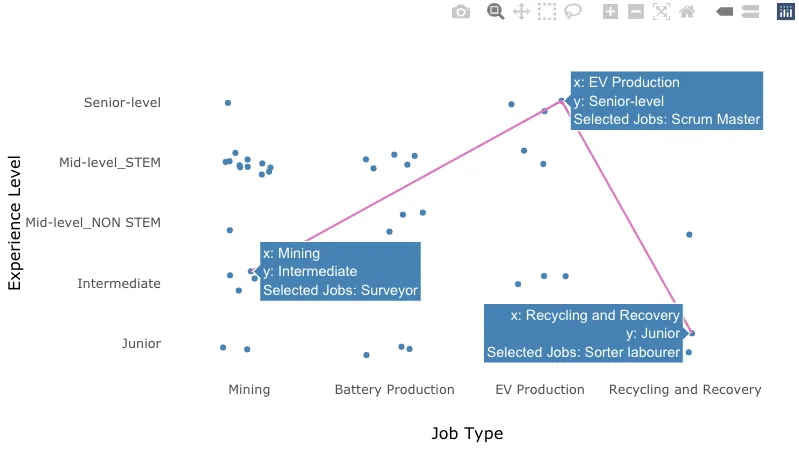Click the Senior-level Mining data point
The width and height of the screenshot is (799, 450).
(x=228, y=103)
